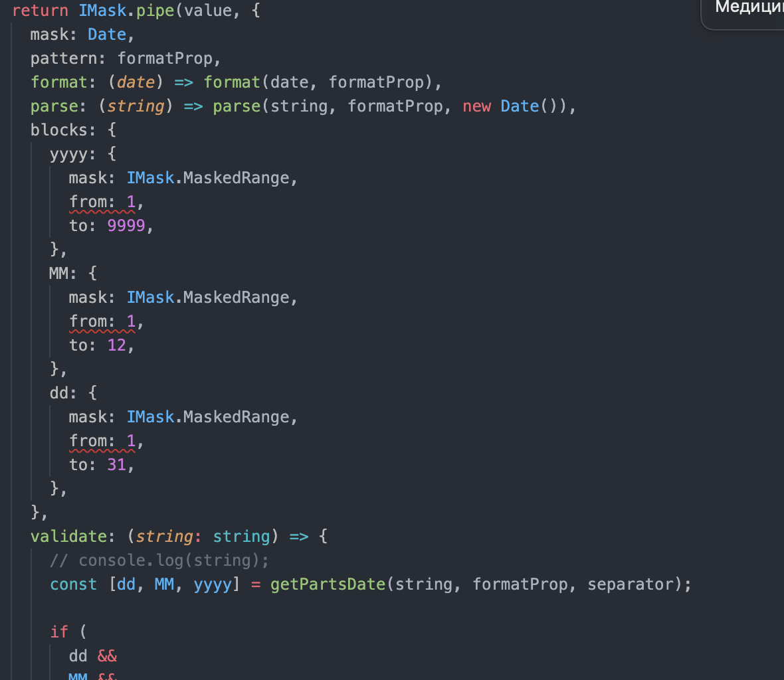Click the 31 value in the dd block
Screen dimensions: 784x680
click(x=116, y=464)
